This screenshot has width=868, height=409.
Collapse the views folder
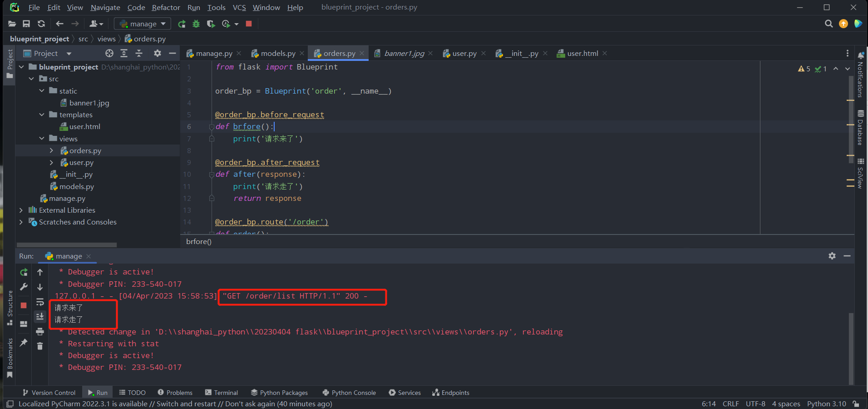coord(42,139)
